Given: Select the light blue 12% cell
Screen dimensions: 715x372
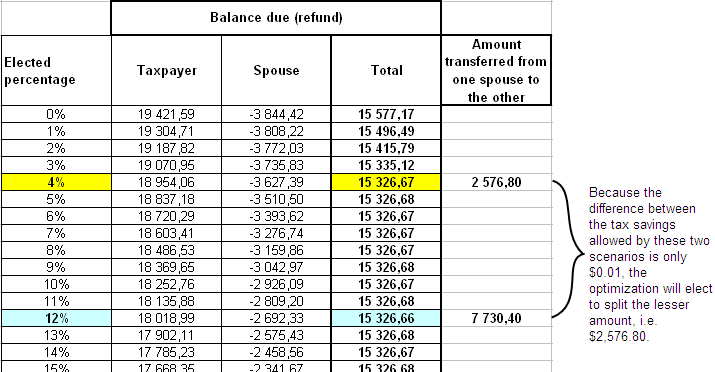Looking at the screenshot, I should point(56,318).
